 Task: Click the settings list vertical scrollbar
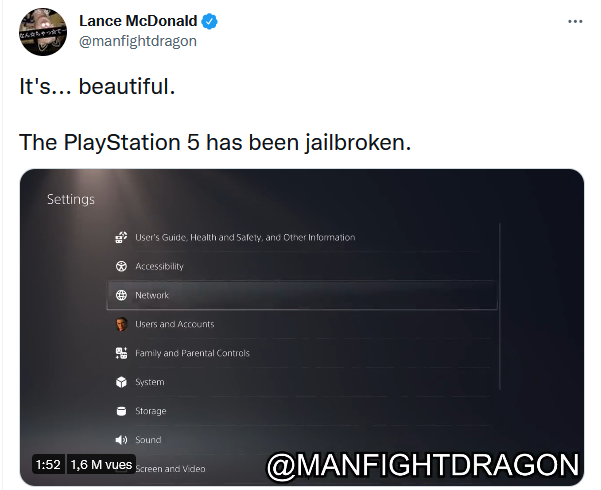(x=500, y=306)
